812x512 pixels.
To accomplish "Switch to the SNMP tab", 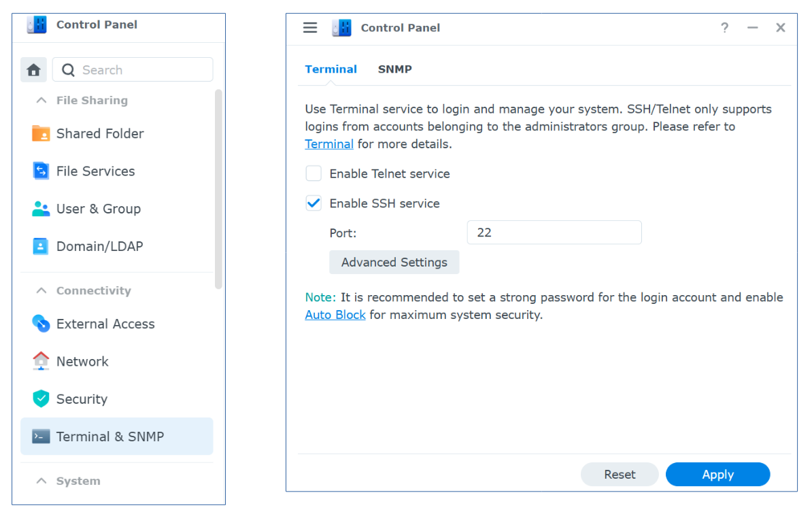I will (x=394, y=69).
